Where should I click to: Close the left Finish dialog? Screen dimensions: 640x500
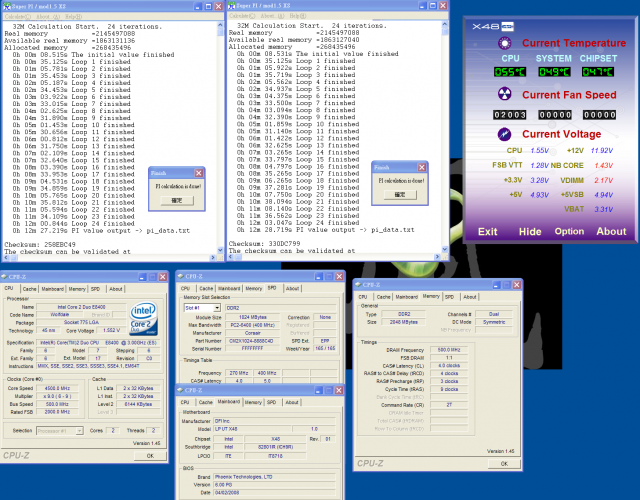point(199,173)
